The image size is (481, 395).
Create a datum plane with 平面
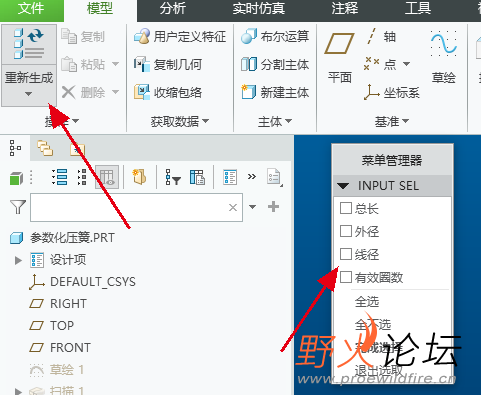pos(339,58)
